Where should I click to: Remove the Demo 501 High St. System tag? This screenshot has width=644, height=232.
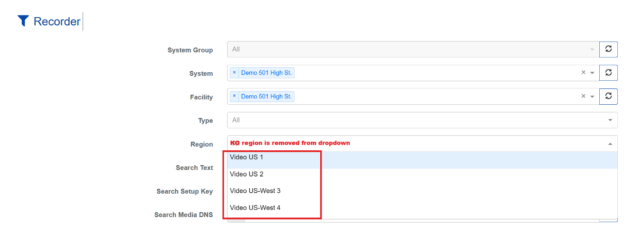click(234, 73)
